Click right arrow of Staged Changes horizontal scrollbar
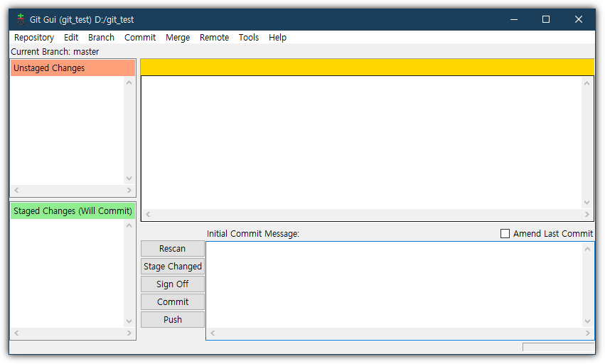Viewport: 605px width, 364px height. (129, 333)
